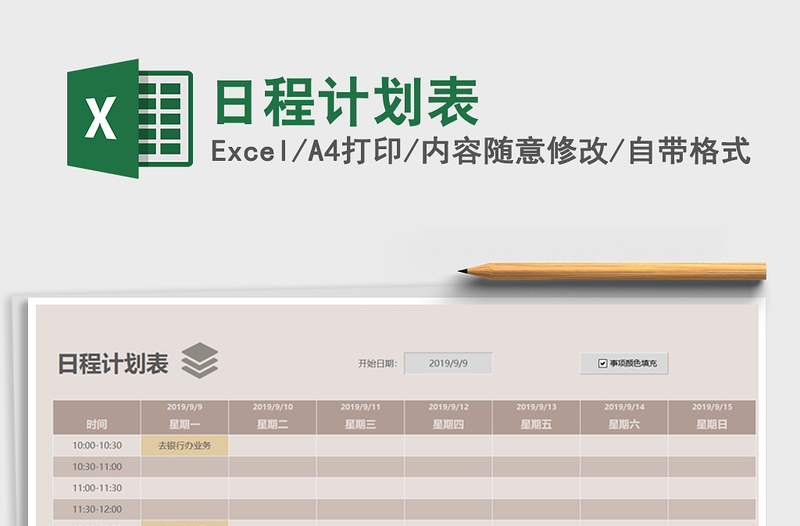Select the 星期一 column header
Screen dimensions: 800x526
click(x=185, y=424)
